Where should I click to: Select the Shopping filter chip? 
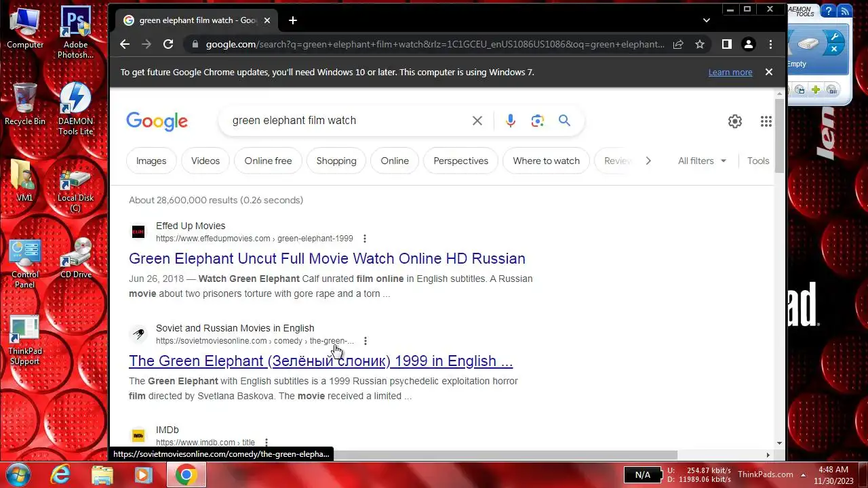click(x=336, y=161)
